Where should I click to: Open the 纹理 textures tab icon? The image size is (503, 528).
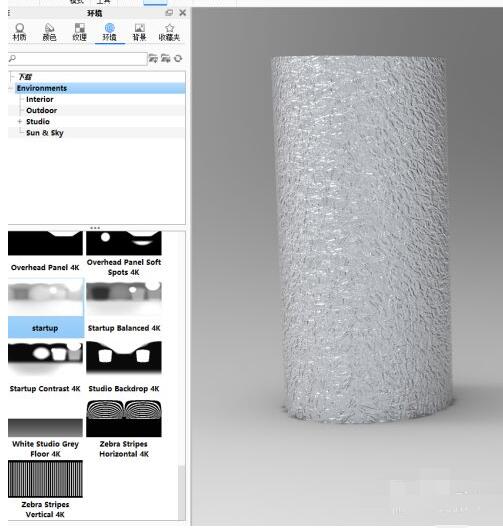[x=79, y=32]
